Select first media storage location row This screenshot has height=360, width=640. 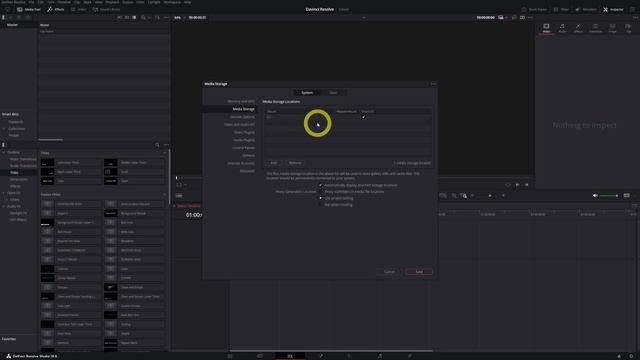348,117
